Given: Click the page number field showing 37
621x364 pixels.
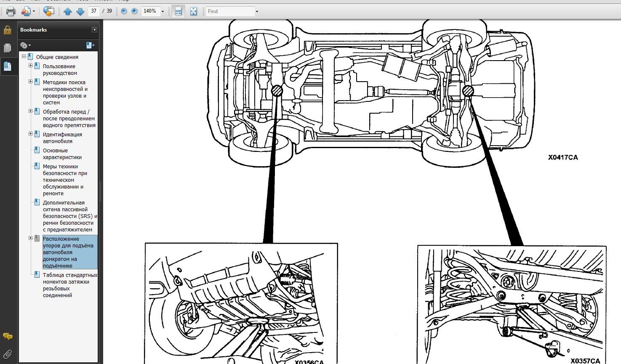Looking at the screenshot, I should [93, 11].
